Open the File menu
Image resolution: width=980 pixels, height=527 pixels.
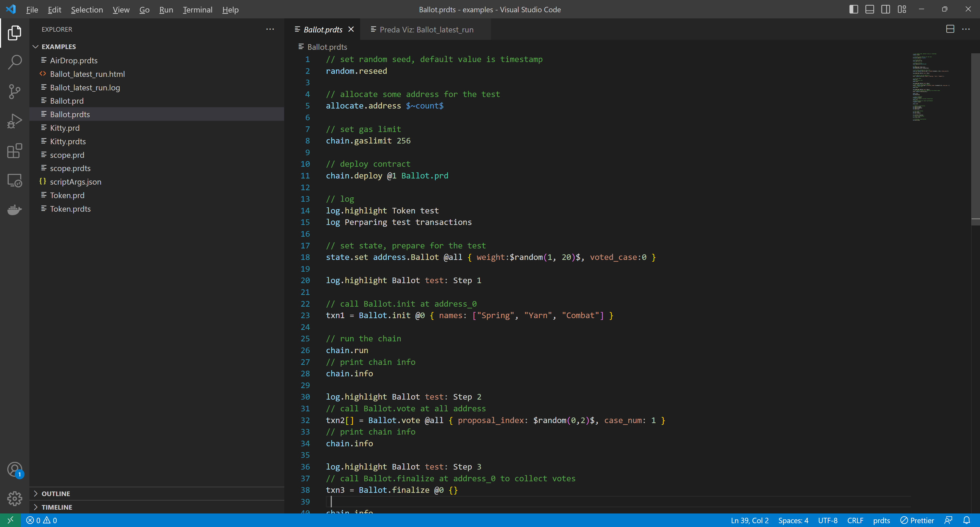[x=32, y=9]
